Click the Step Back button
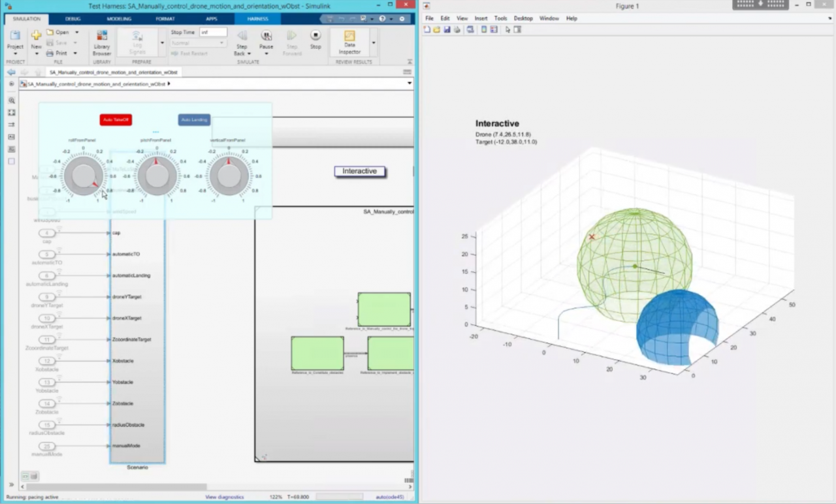 click(x=242, y=42)
